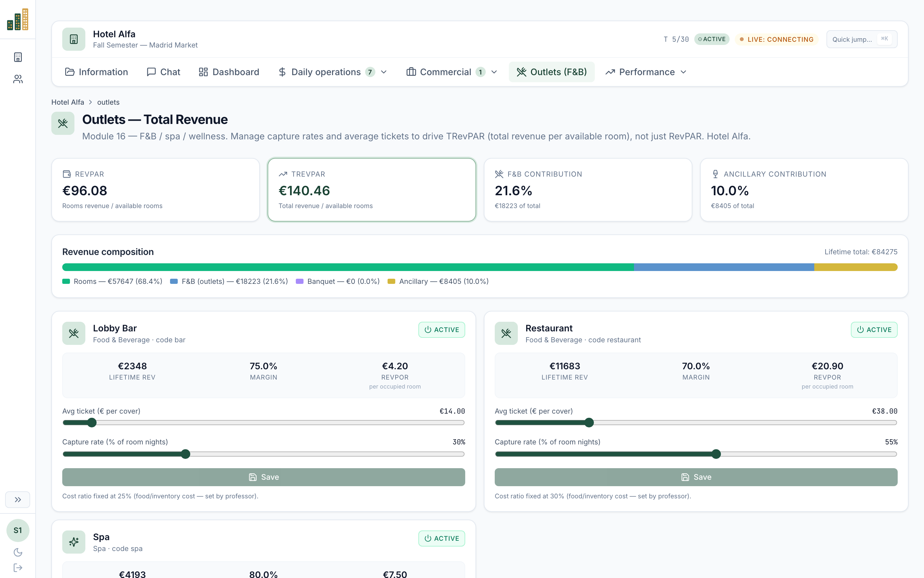Image resolution: width=924 pixels, height=578 pixels.
Task: Click the logout icon in sidebar
Action: pyautogui.click(x=18, y=568)
